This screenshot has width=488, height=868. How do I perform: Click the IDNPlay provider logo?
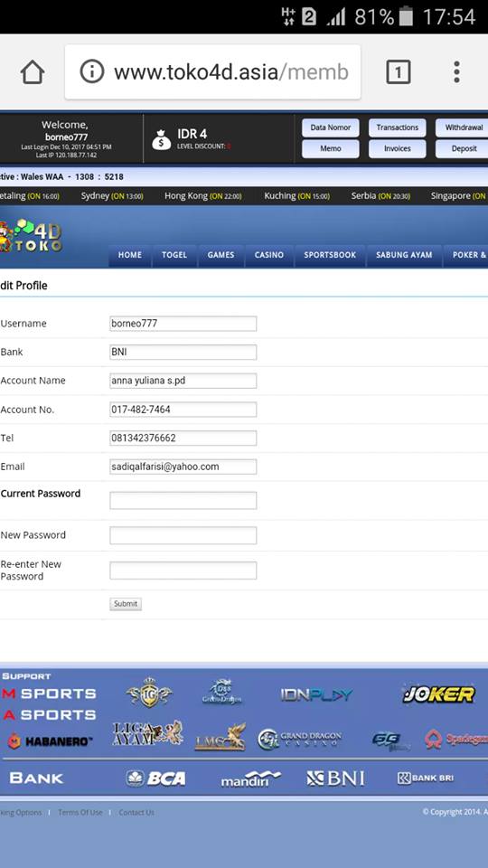[316, 694]
